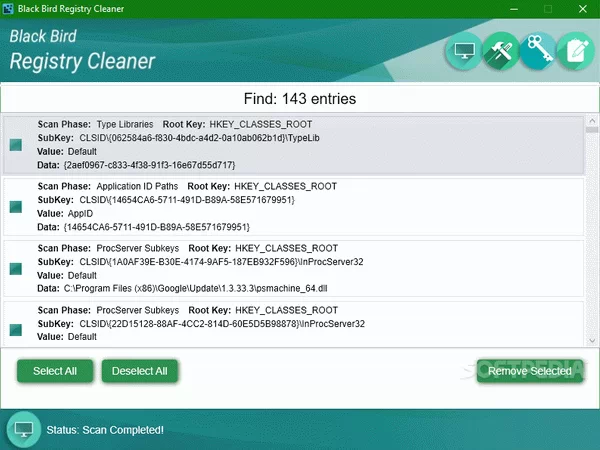Close the Black Bird Registry Cleaner window

pyautogui.click(x=581, y=10)
